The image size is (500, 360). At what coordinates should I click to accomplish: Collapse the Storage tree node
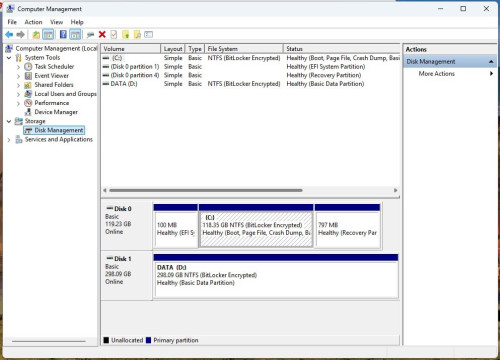9,121
